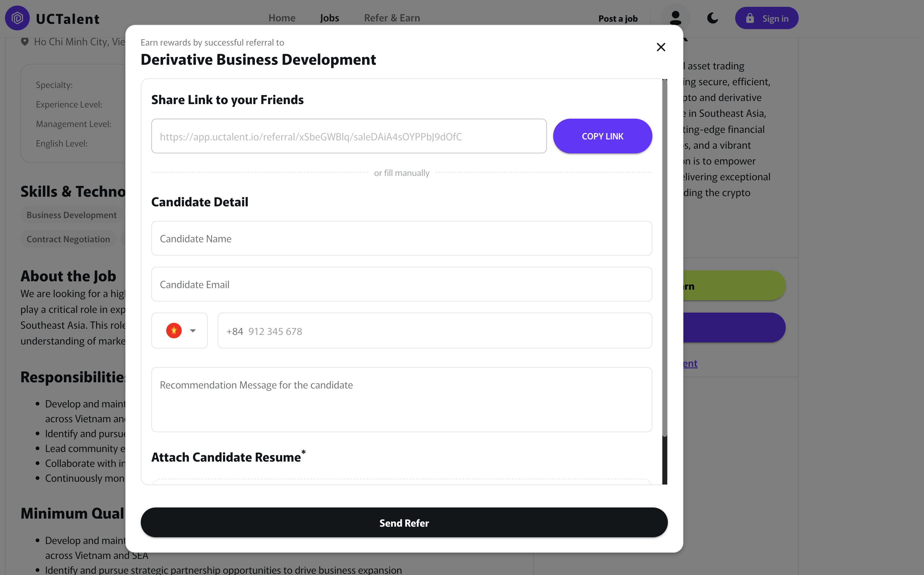This screenshot has width=924, height=575.
Task: Open Refer & Earn page
Action: pos(392,18)
